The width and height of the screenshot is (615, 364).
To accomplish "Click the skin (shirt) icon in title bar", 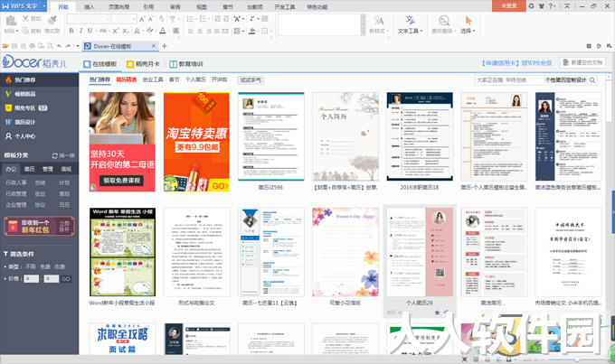I will (x=541, y=6).
